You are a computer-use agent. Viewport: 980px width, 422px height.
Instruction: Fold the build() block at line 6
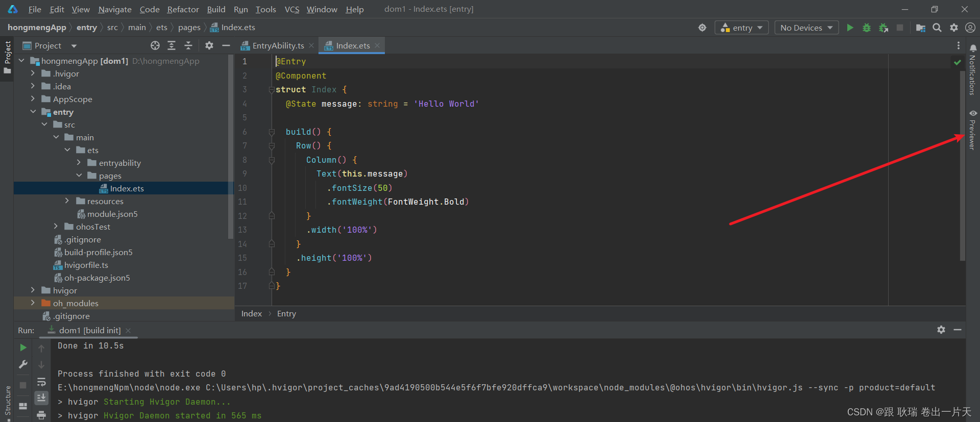click(272, 132)
